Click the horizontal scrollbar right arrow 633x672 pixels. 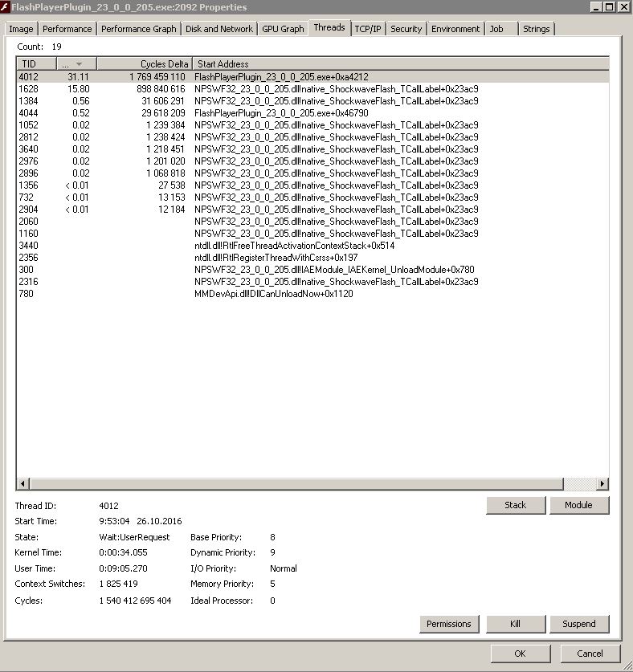pos(602,484)
